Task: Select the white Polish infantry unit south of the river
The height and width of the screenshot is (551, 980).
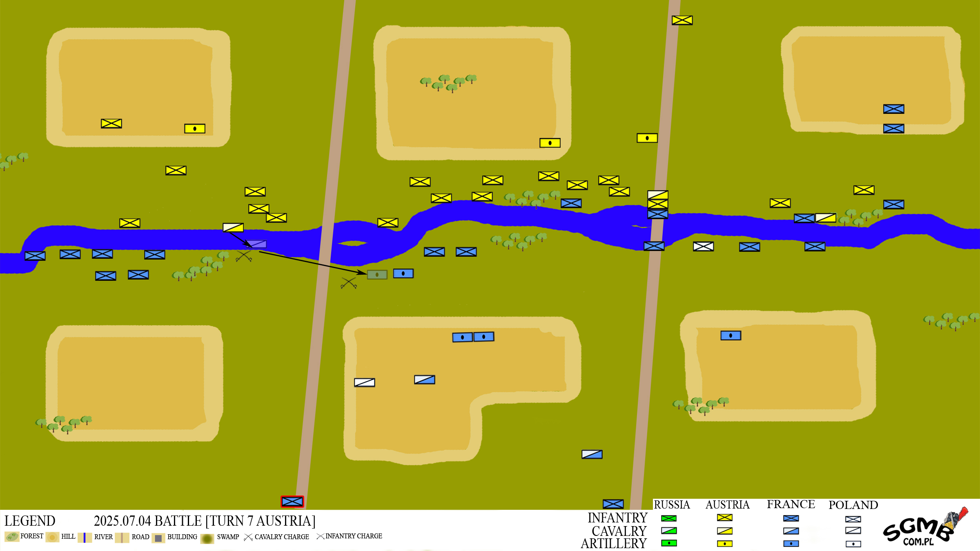Action: (703, 247)
